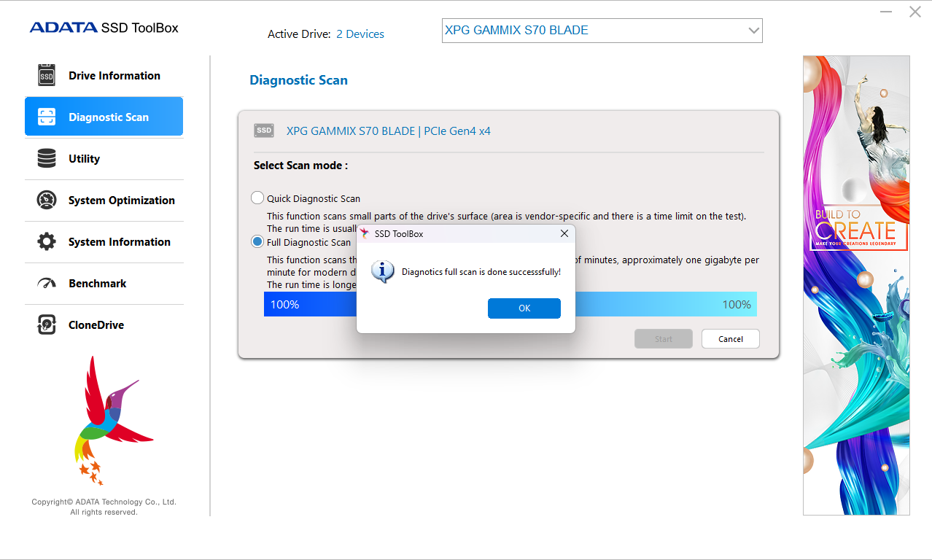Click the Benchmark speedometer icon

coord(47,283)
